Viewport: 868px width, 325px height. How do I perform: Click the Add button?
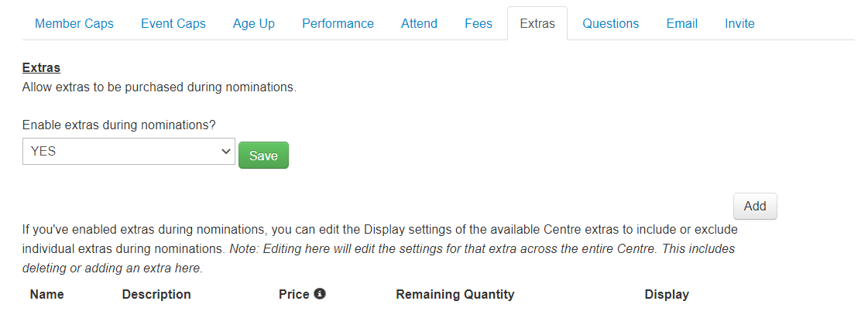755,206
